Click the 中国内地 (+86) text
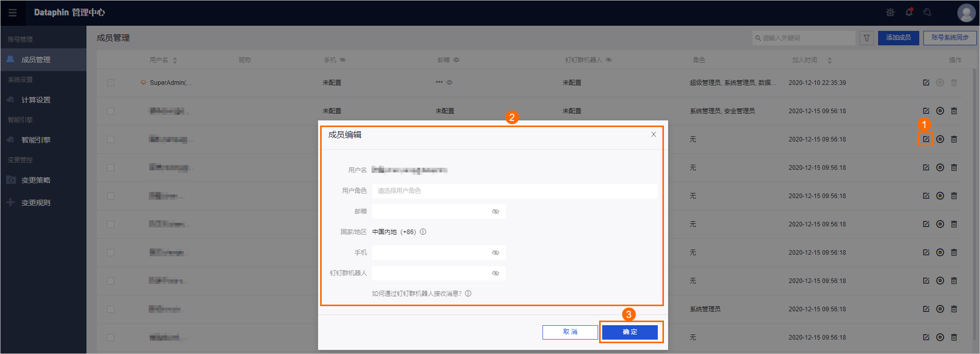 [x=394, y=232]
